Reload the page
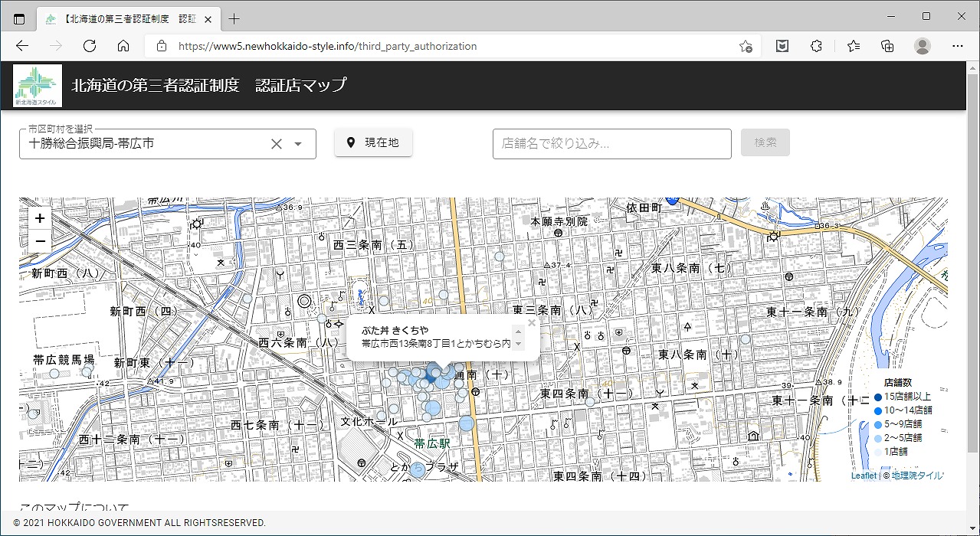Viewport: 980px width, 536px height. coord(90,46)
